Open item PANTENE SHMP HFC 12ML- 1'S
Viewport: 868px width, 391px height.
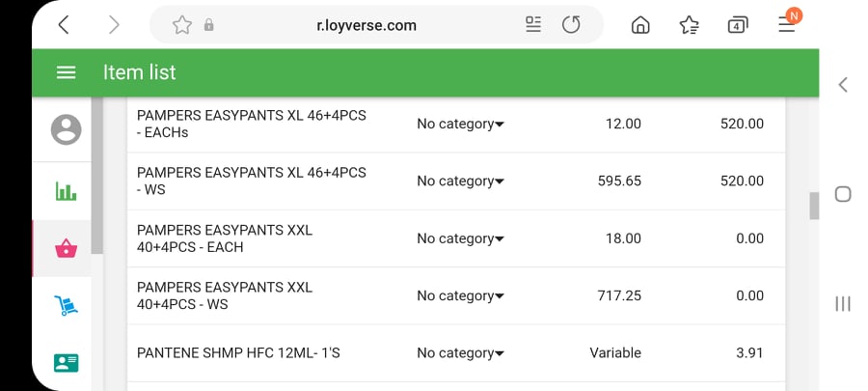(238, 352)
